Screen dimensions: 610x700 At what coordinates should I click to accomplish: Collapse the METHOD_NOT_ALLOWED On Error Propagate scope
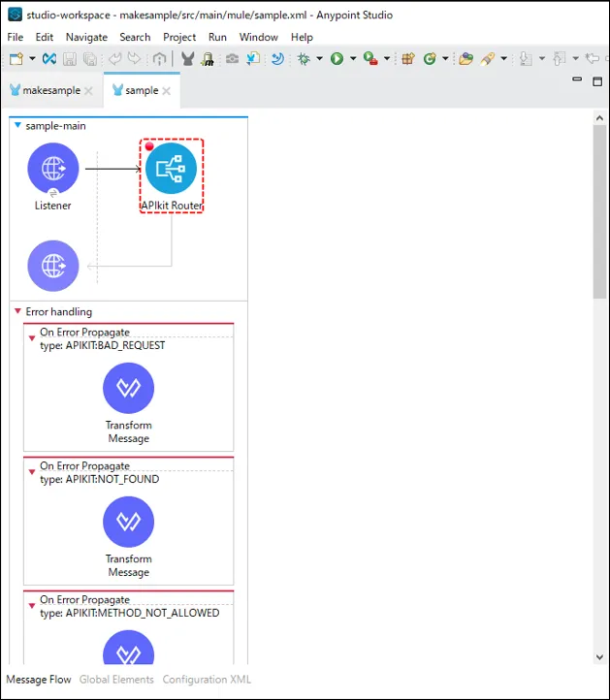pyautogui.click(x=32, y=606)
